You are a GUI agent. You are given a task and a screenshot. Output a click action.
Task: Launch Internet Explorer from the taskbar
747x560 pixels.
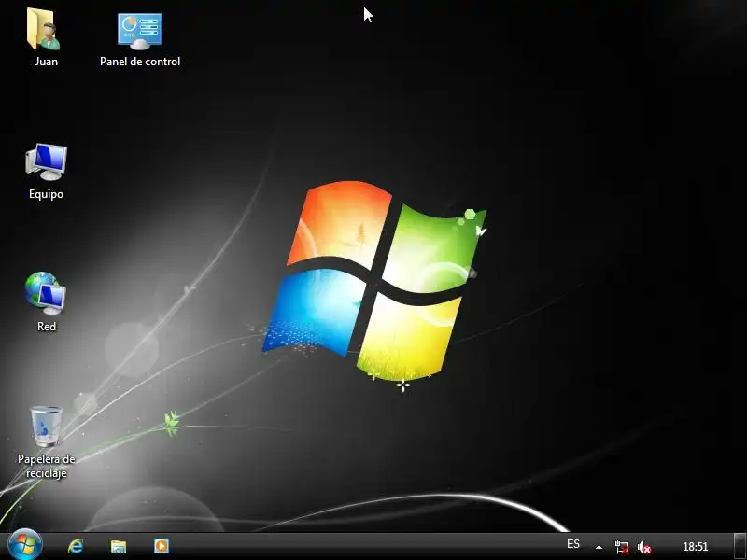(76, 546)
